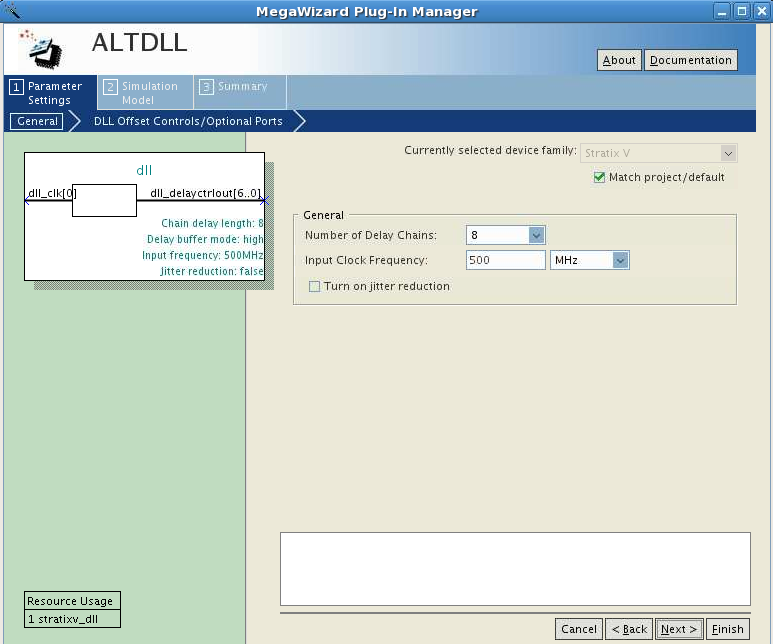Click the Input Clock Frequency field
Image resolution: width=773 pixels, height=644 pixels.
(x=505, y=260)
